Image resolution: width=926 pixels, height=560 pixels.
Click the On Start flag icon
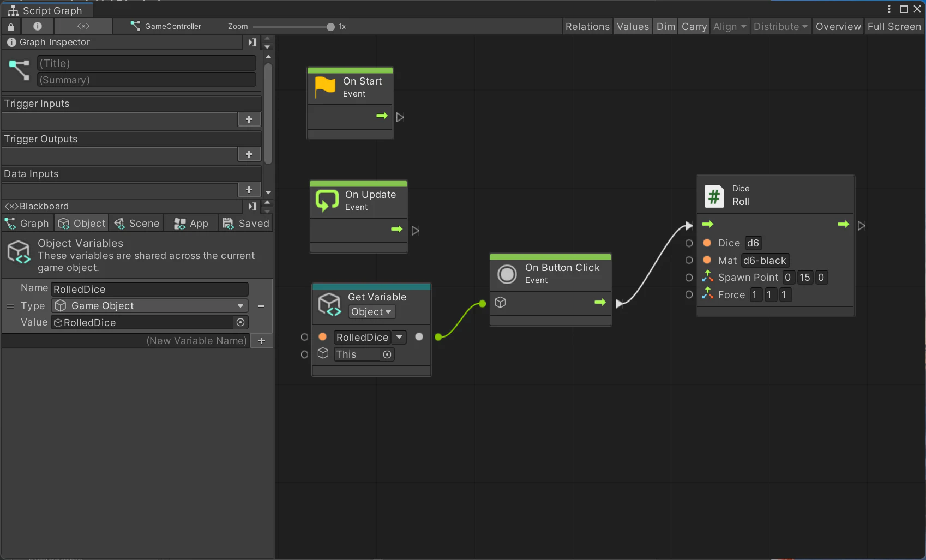[325, 87]
